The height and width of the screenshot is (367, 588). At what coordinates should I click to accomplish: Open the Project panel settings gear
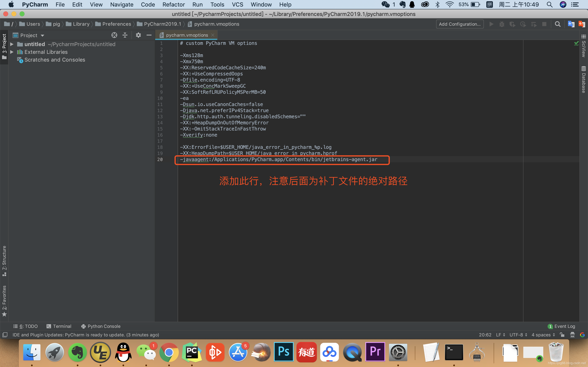click(138, 35)
